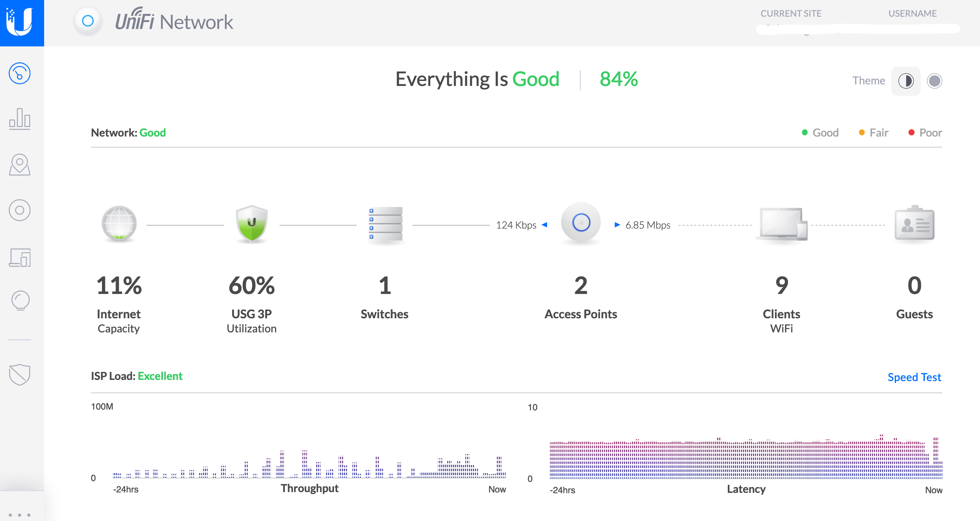
Task: Click the Access Points label
Action: (x=581, y=314)
